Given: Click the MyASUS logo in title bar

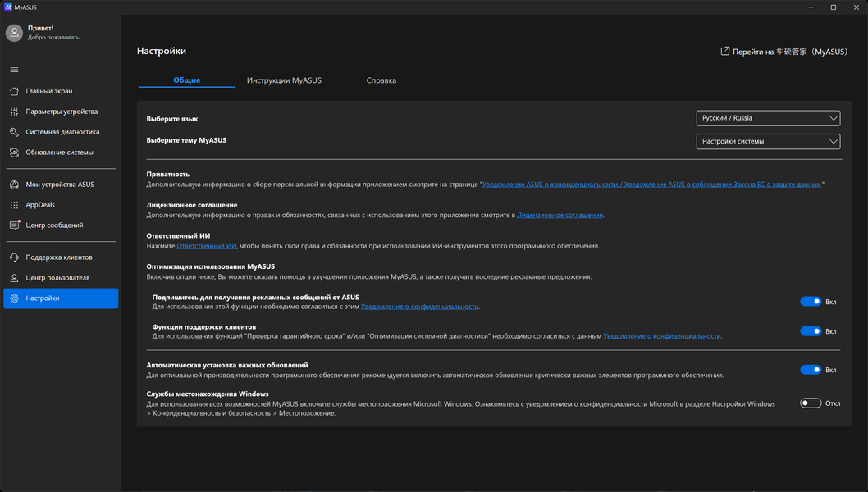Looking at the screenshot, I should [7, 7].
